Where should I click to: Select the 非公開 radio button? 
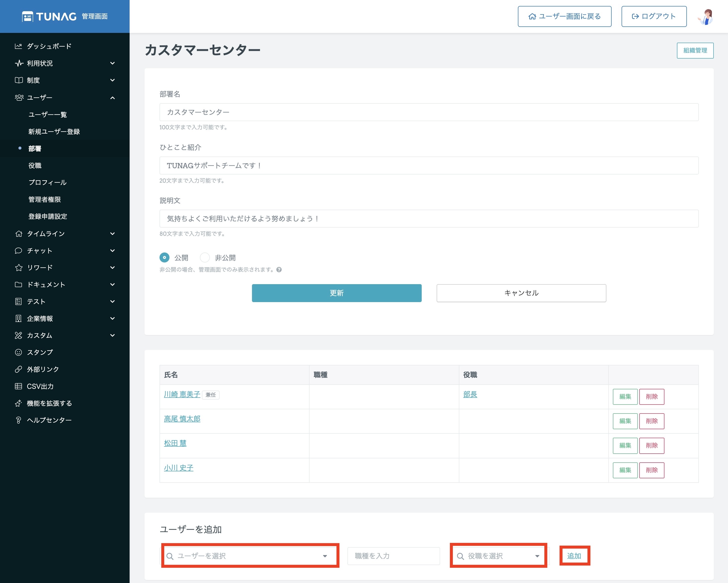point(205,257)
